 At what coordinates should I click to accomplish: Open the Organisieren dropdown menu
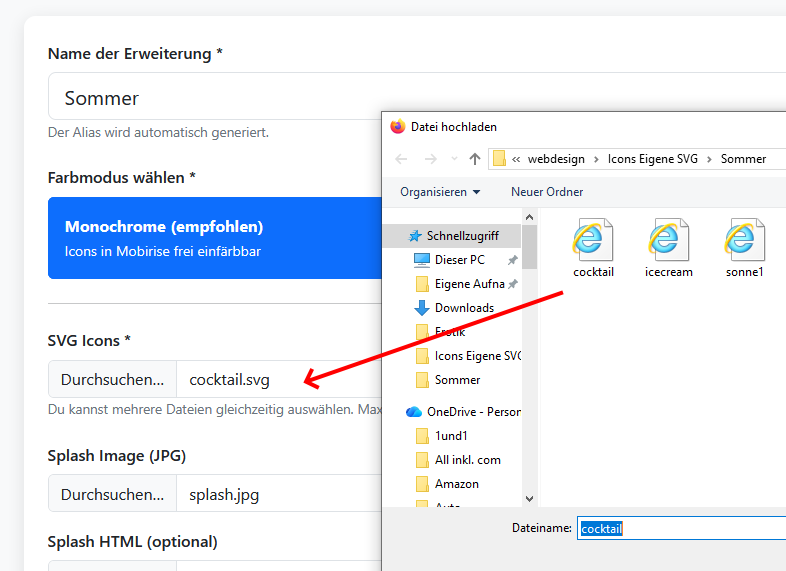pos(440,192)
